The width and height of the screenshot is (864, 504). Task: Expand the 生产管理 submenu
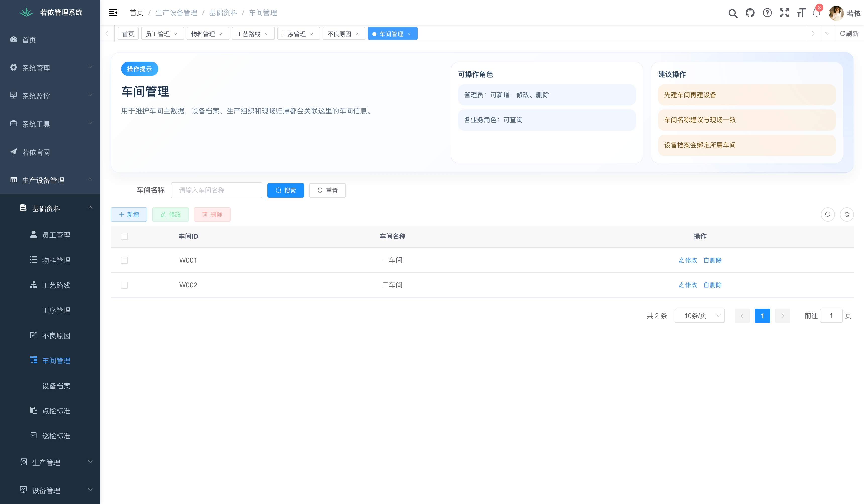(50, 462)
